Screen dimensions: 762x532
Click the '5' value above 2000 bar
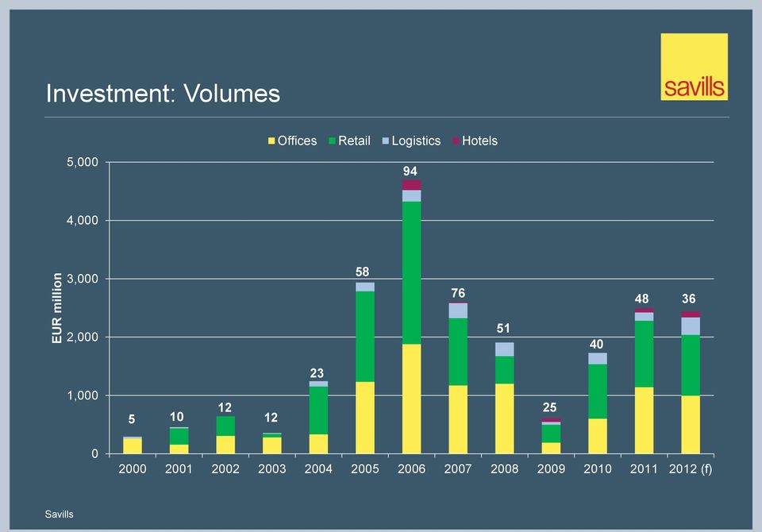(x=132, y=419)
